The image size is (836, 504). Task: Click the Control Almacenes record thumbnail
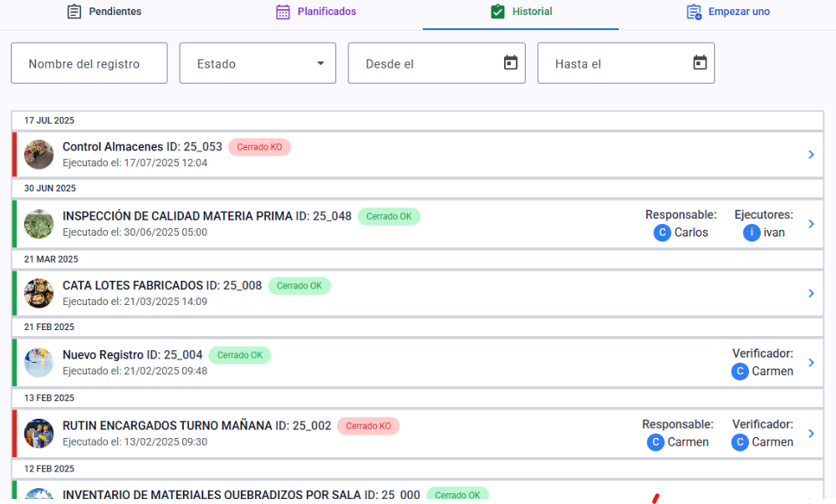click(x=39, y=155)
